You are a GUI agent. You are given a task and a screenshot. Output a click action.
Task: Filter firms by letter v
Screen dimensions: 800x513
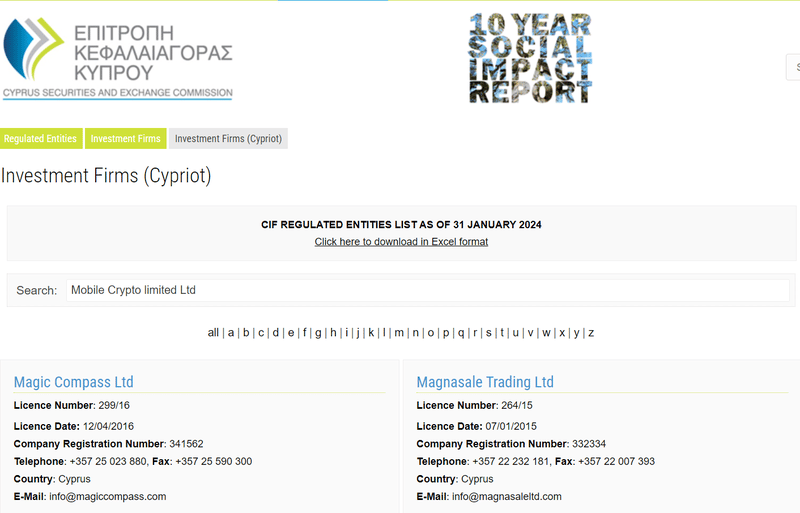[x=531, y=333]
